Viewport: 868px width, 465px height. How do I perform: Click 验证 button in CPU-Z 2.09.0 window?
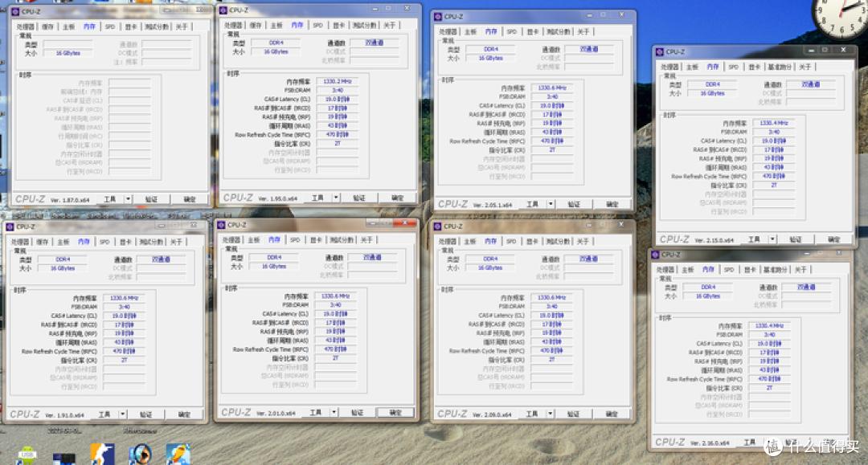click(574, 414)
